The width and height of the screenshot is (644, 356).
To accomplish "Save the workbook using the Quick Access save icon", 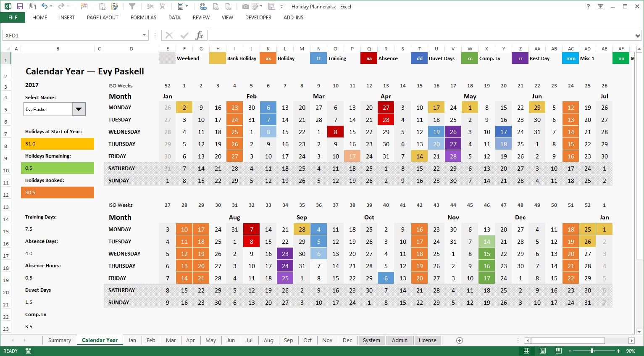I will click(20, 6).
